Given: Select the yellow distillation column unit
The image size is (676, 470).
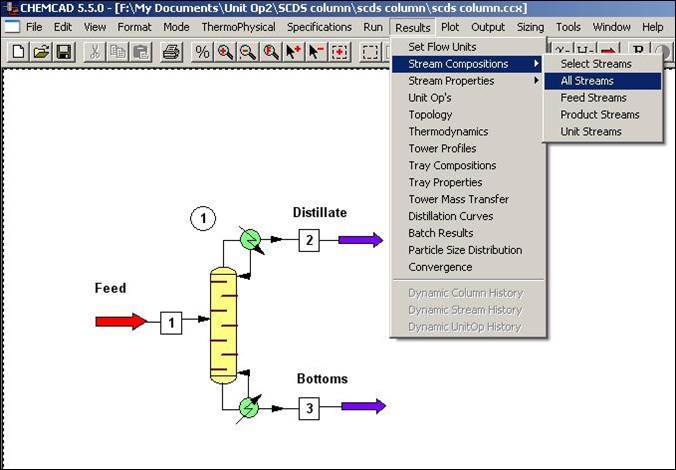Looking at the screenshot, I should click(x=223, y=325).
